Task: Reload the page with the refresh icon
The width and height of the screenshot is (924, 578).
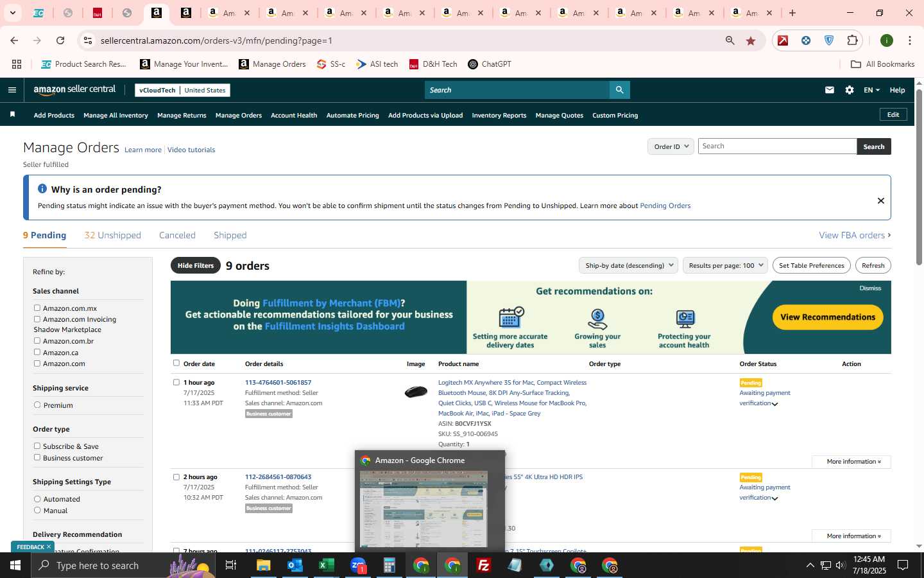Action: pos(60,40)
